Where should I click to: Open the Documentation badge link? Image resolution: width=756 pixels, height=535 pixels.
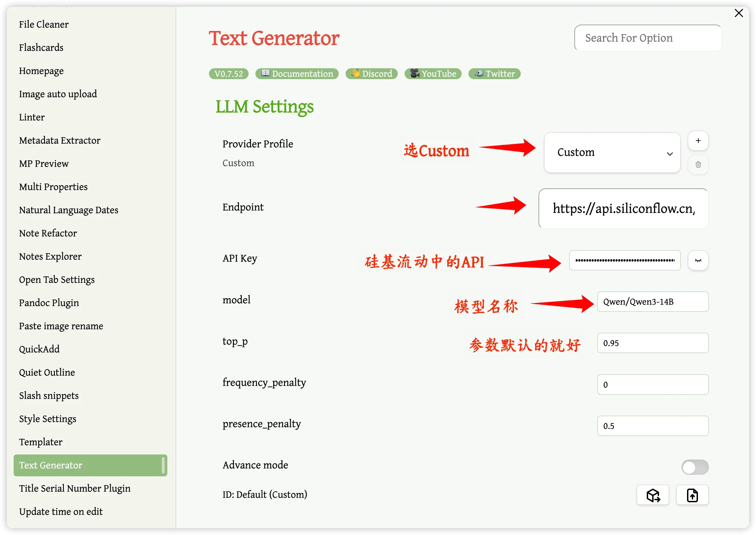point(297,74)
